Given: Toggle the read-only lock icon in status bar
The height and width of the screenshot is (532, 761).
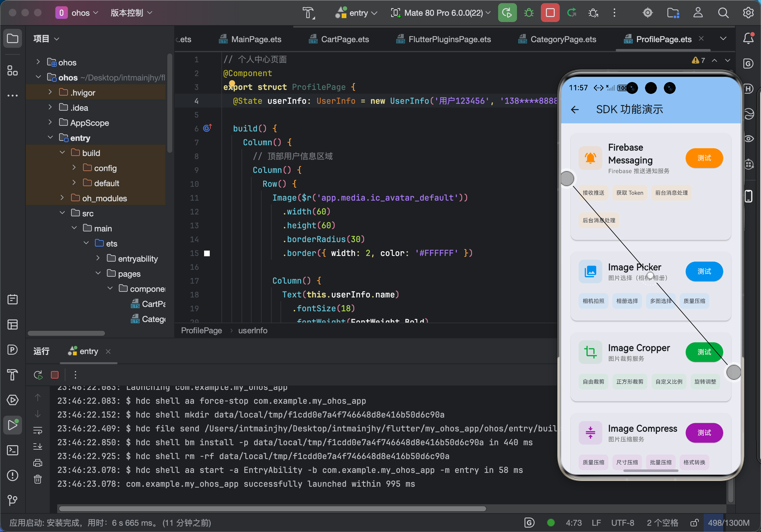Looking at the screenshot, I should [x=694, y=523].
